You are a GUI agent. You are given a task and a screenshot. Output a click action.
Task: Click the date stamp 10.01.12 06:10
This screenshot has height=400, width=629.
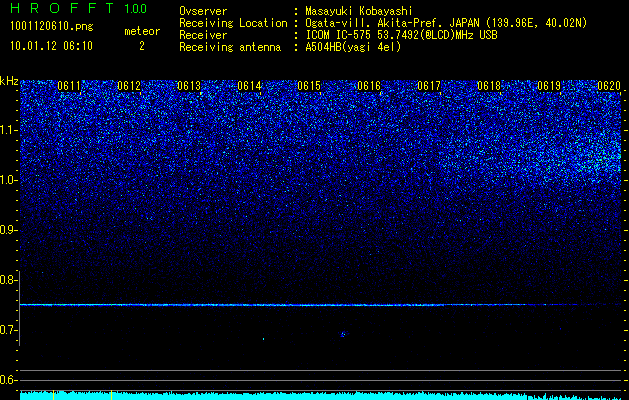(51, 46)
